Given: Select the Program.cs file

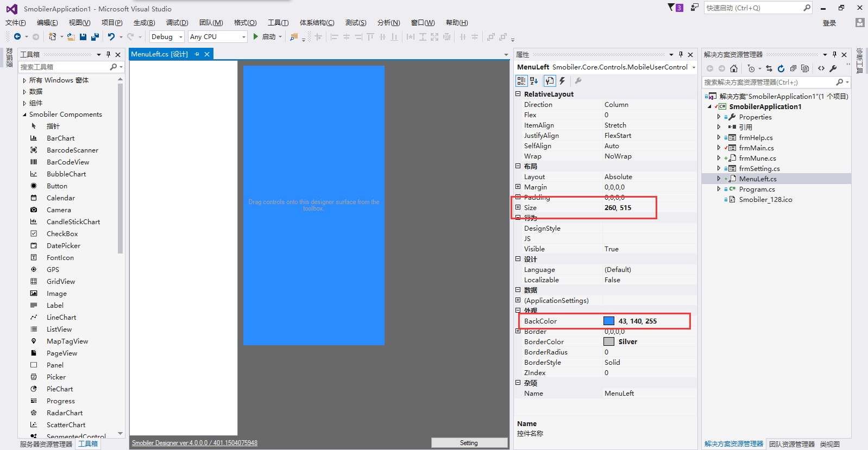Looking at the screenshot, I should click(x=757, y=189).
